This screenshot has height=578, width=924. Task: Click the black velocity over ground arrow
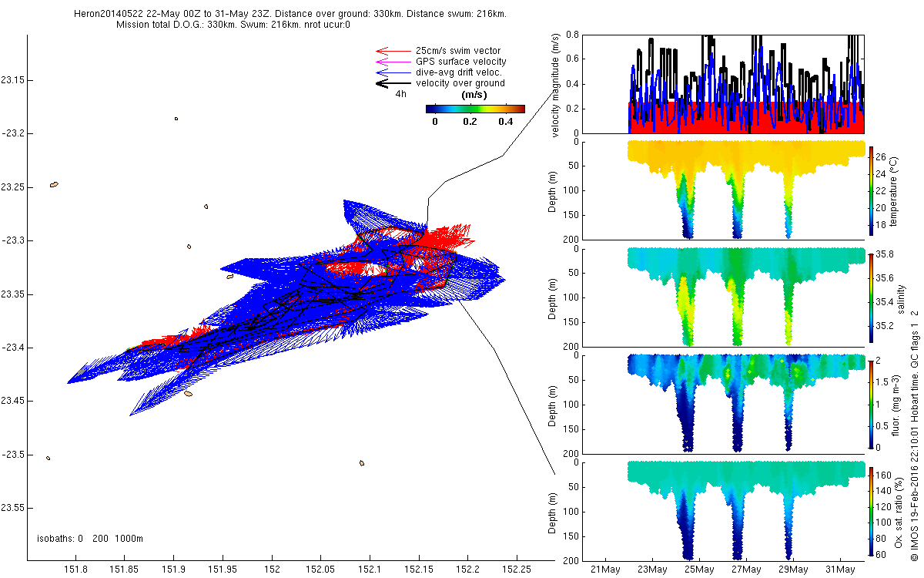(x=392, y=83)
